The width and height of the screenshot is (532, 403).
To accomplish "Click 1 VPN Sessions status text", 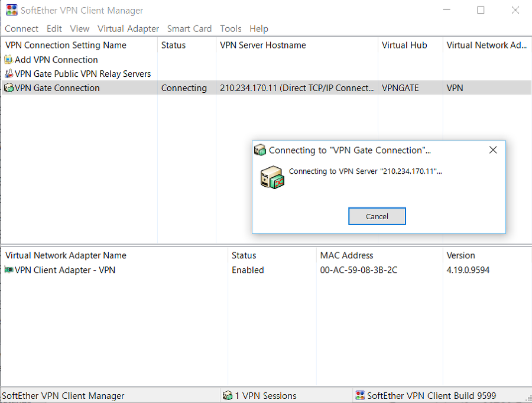I will point(265,395).
